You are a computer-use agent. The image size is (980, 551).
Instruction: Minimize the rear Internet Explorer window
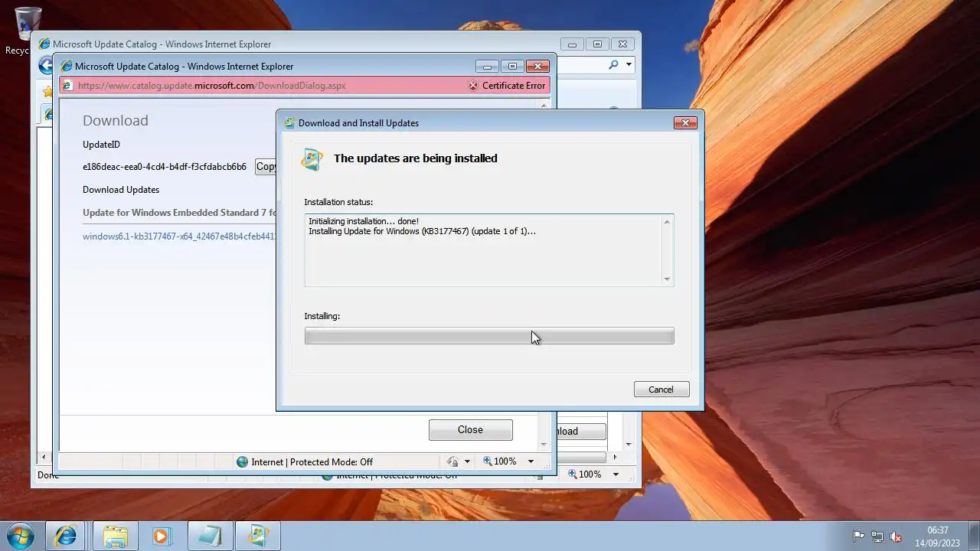[572, 44]
